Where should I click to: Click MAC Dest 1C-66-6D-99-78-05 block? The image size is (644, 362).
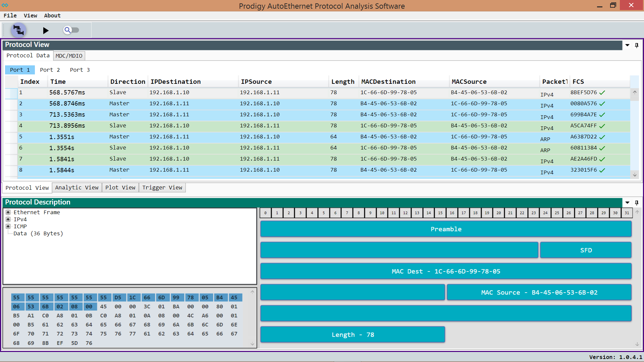pyautogui.click(x=446, y=271)
